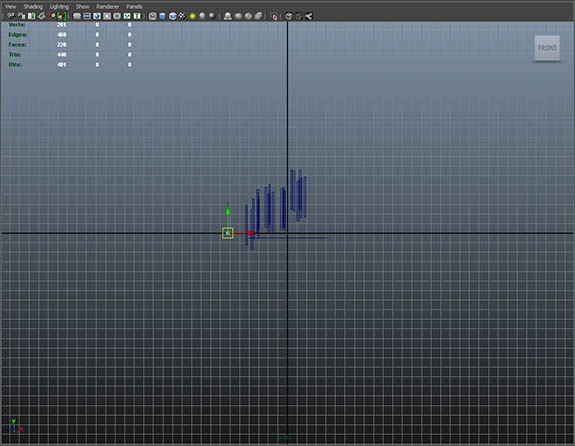Toggle the Film Gate icon

pyautogui.click(x=87, y=16)
